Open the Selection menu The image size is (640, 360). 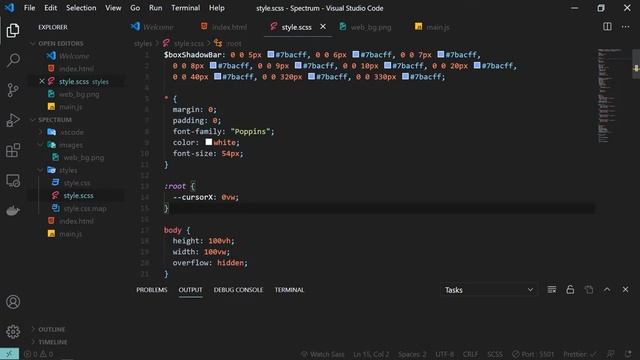[x=81, y=8]
